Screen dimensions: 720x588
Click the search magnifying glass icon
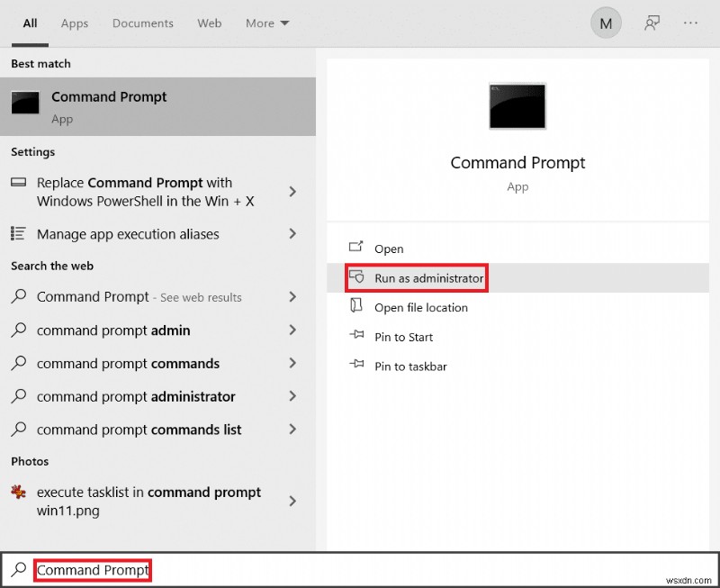click(x=17, y=569)
